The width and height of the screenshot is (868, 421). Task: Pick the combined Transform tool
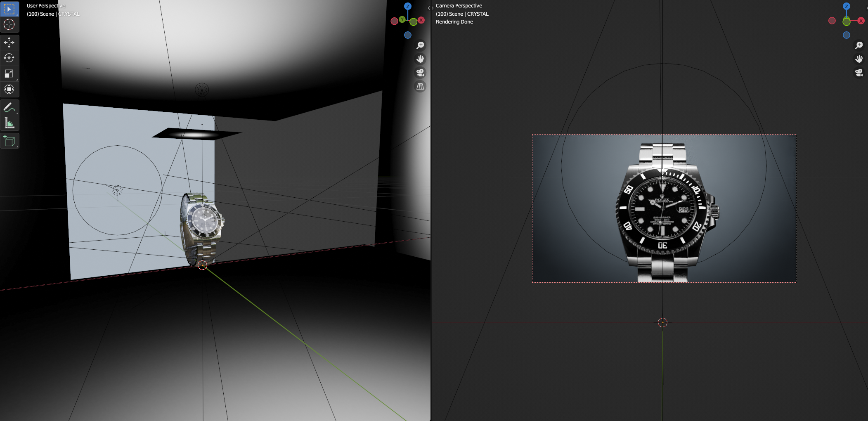tap(9, 89)
